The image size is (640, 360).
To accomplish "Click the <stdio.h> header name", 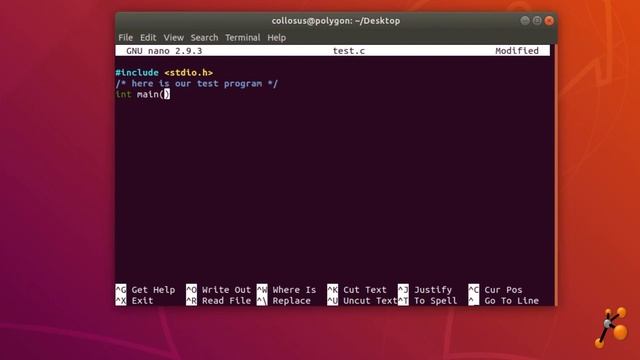I will point(189,73).
